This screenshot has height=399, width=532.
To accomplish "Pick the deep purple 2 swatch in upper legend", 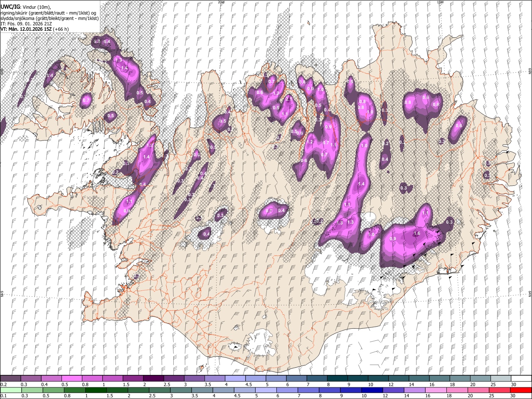I will click(x=153, y=378).
